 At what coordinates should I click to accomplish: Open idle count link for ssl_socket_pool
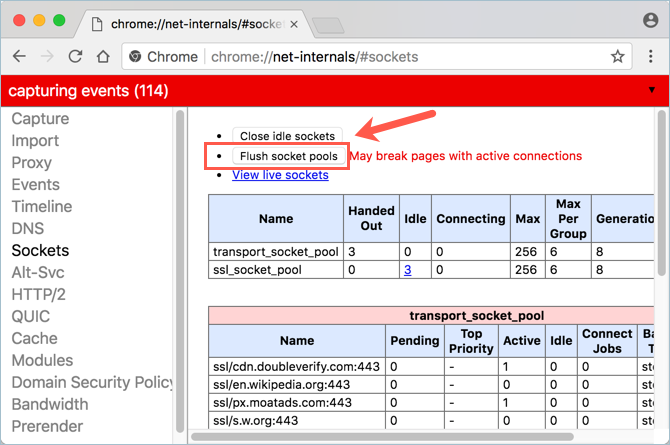pyautogui.click(x=407, y=270)
